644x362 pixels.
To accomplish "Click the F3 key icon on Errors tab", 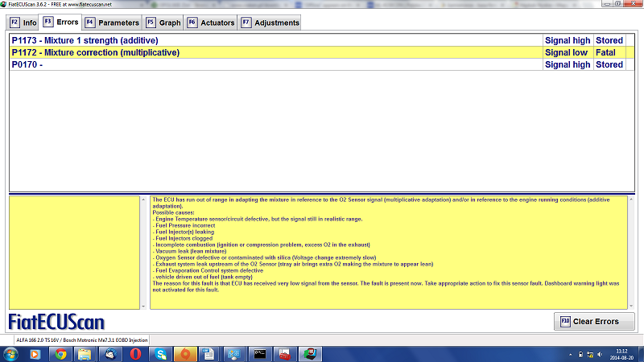I will pyautogui.click(x=47, y=22).
